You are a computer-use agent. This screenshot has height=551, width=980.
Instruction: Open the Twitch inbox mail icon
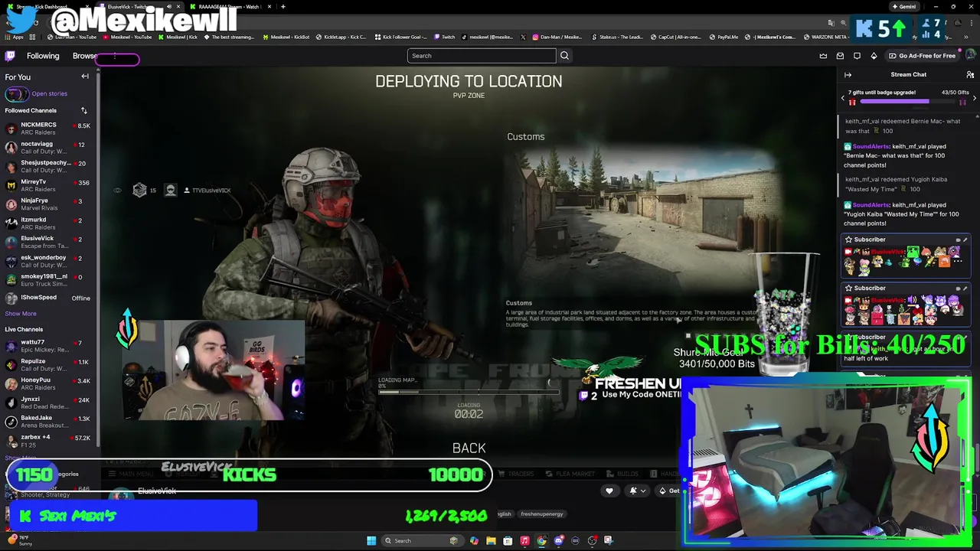coord(840,56)
